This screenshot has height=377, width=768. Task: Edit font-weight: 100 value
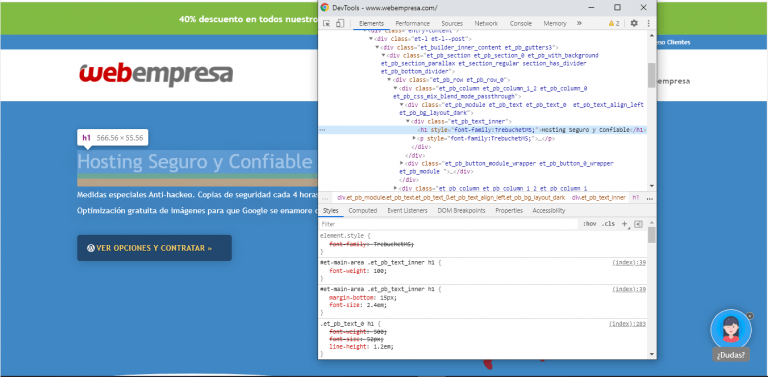381,271
